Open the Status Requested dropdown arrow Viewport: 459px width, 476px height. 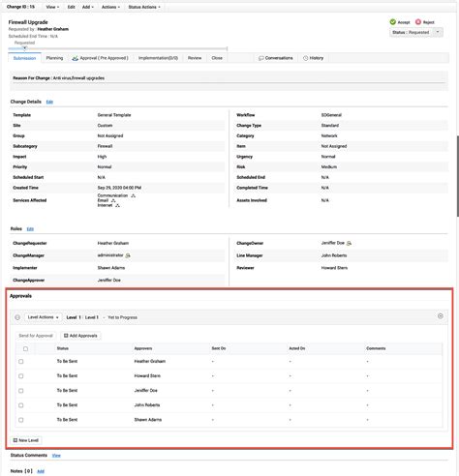[x=438, y=32]
